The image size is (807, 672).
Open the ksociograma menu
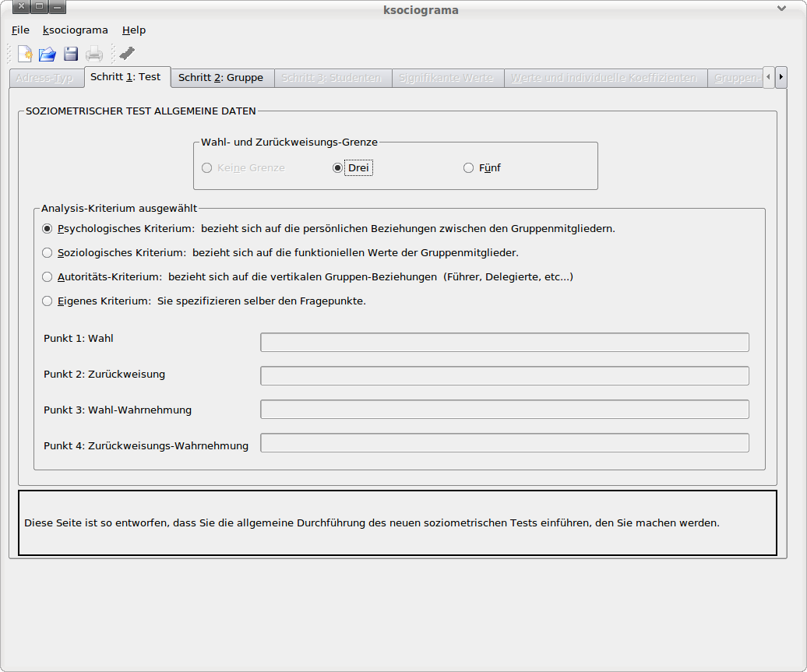pos(76,30)
